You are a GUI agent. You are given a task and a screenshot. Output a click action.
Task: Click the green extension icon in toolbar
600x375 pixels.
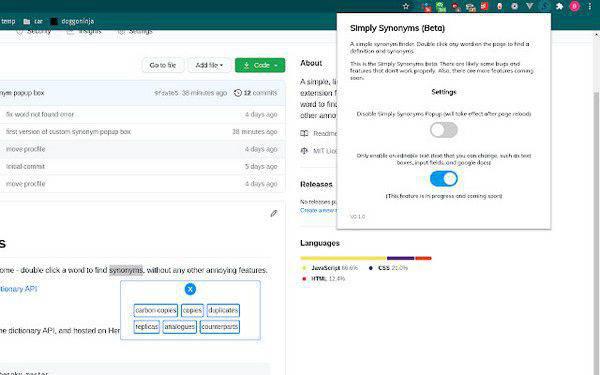click(441, 7)
